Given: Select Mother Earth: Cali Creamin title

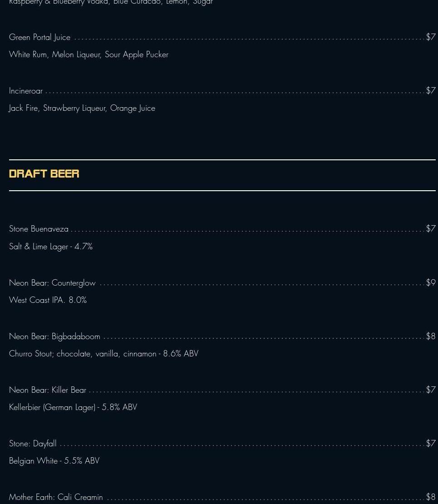Looking at the screenshot, I should pos(56,497).
